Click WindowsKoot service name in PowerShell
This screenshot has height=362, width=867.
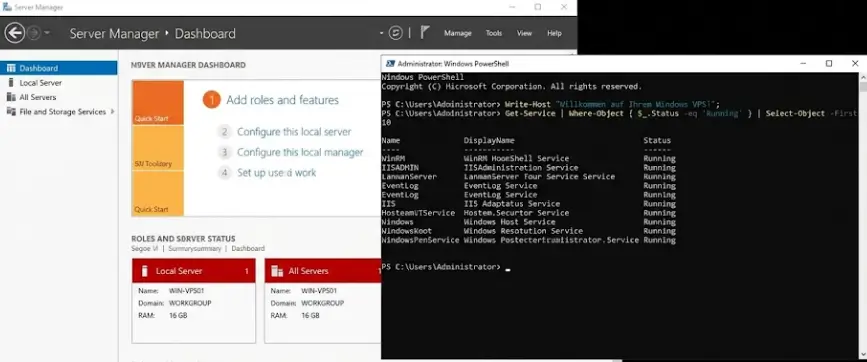(x=407, y=231)
